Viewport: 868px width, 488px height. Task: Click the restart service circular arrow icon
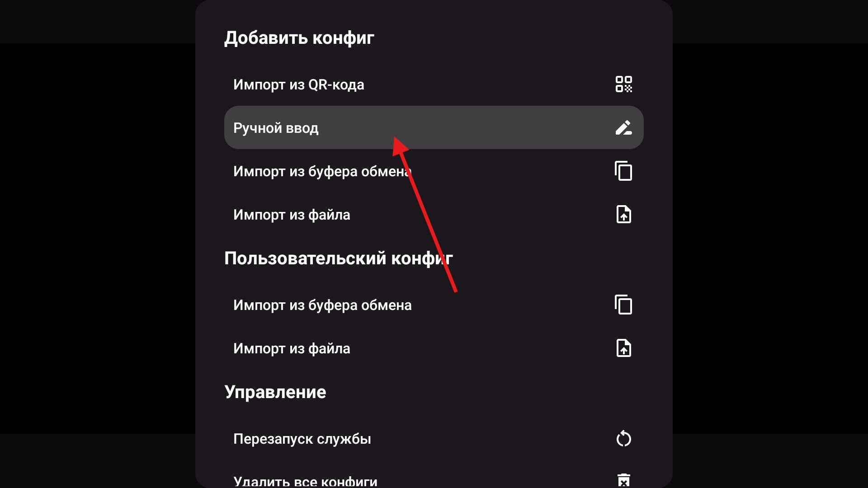pyautogui.click(x=624, y=438)
